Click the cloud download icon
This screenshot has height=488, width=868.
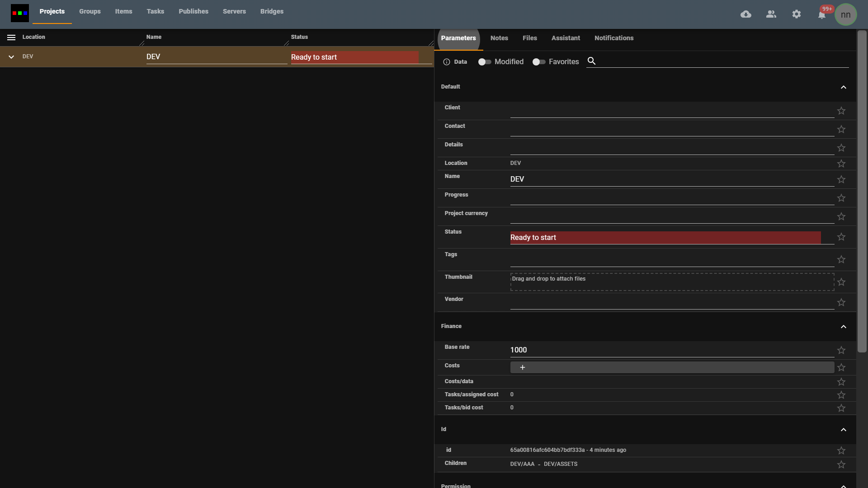tap(746, 14)
